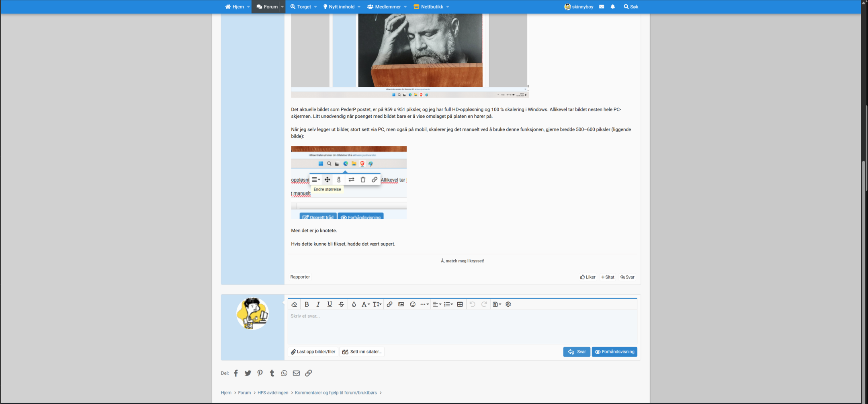Image resolution: width=868 pixels, height=404 pixels.
Task: Open the skinnyboy account menu
Action: pyautogui.click(x=579, y=7)
